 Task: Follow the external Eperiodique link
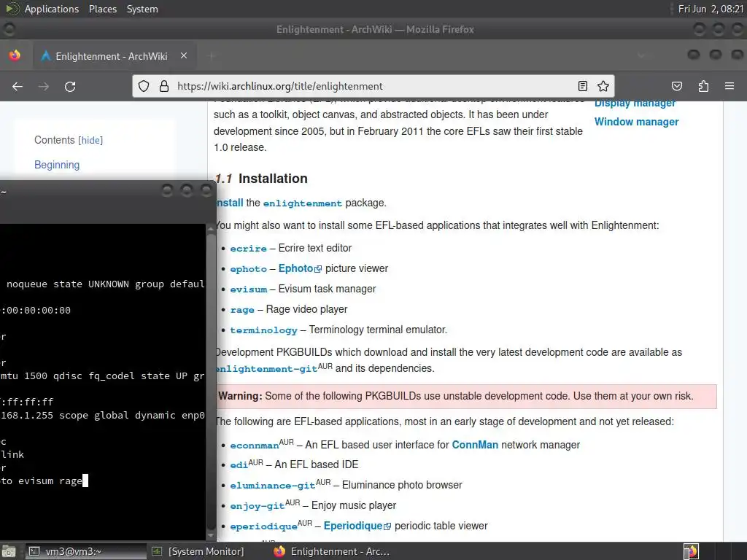tap(357, 526)
